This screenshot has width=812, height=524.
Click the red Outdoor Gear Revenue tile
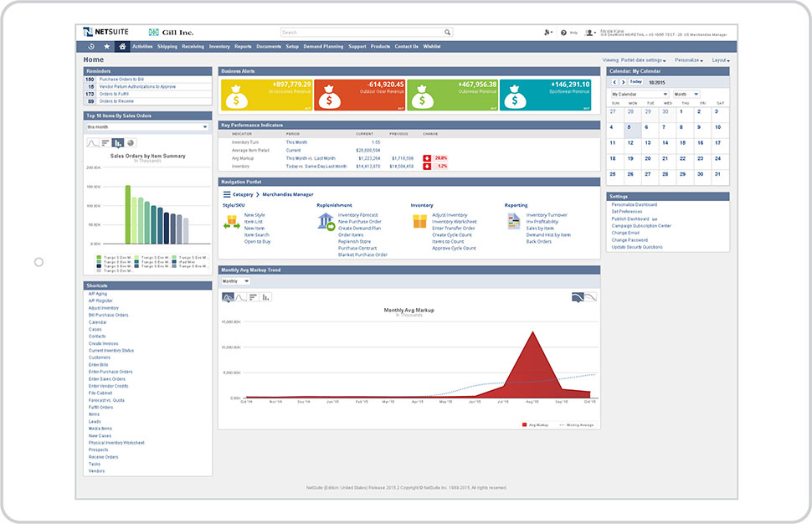click(360, 95)
